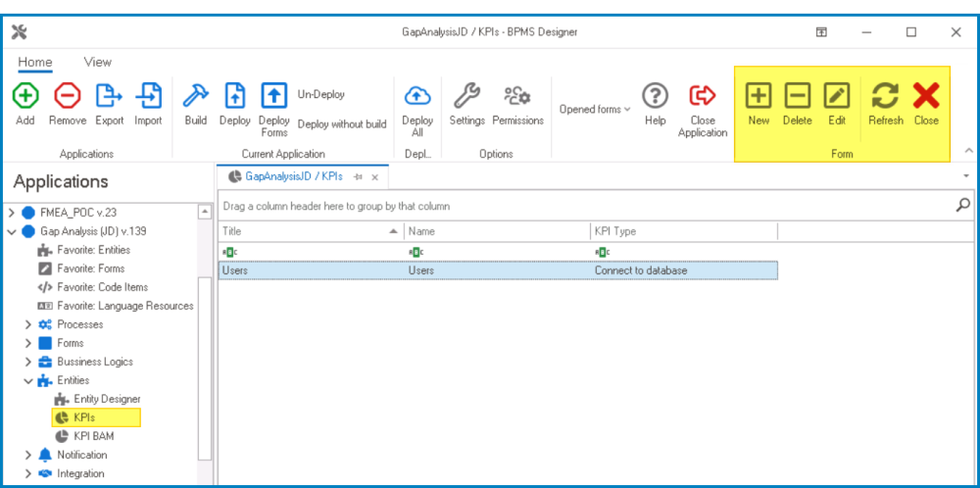Click the Deploy All cloud icon
Image resolution: width=980 pixels, height=488 pixels.
click(x=417, y=96)
